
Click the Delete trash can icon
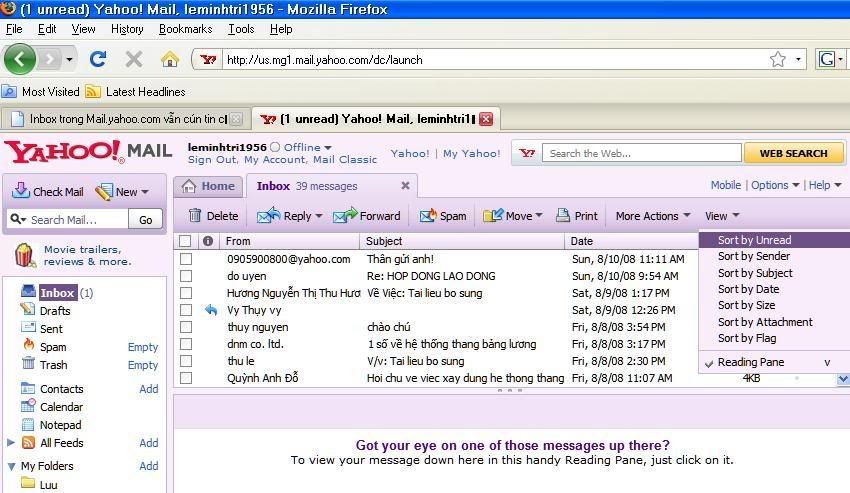pos(195,215)
